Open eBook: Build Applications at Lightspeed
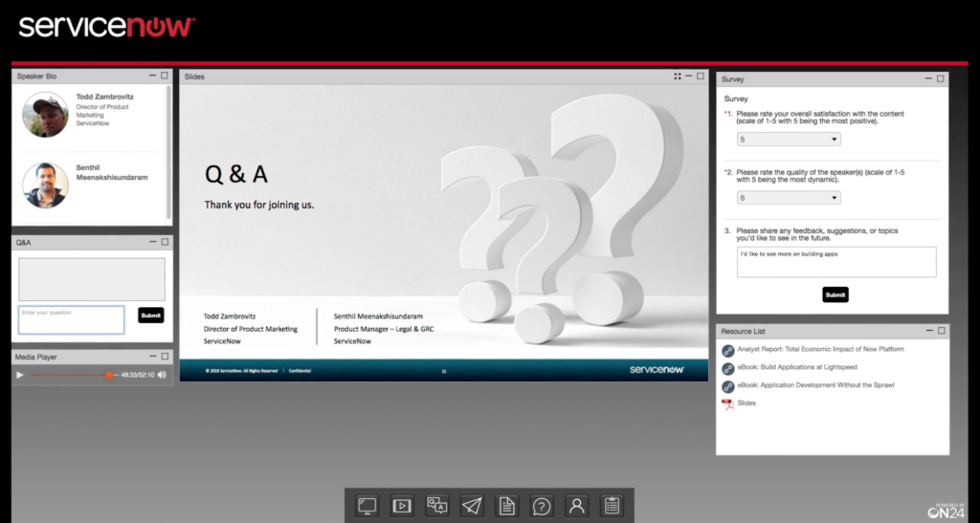Viewport: 980px width, 523px height. (x=797, y=367)
